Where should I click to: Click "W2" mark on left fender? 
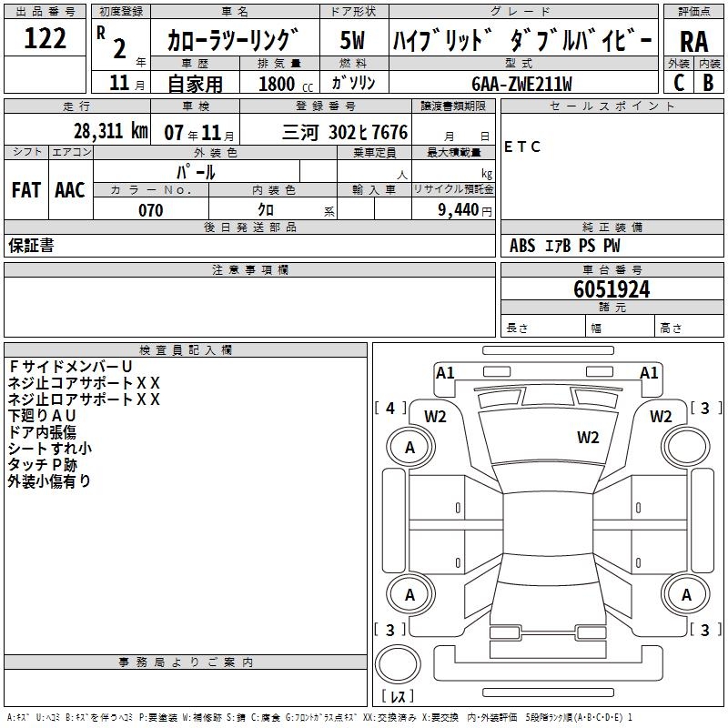click(435, 417)
